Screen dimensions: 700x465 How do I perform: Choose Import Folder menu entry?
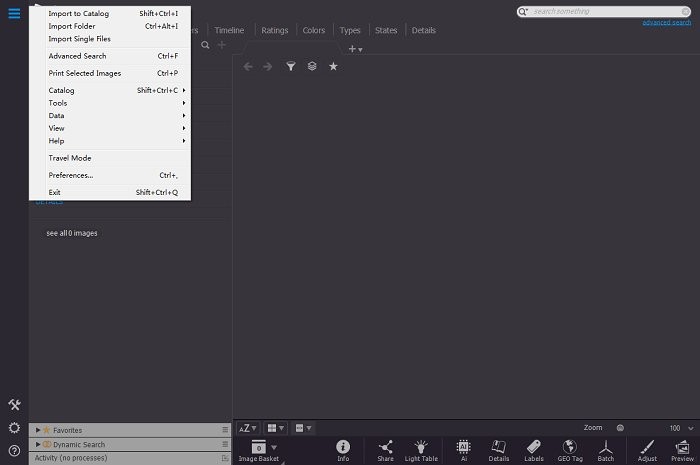(110, 26)
